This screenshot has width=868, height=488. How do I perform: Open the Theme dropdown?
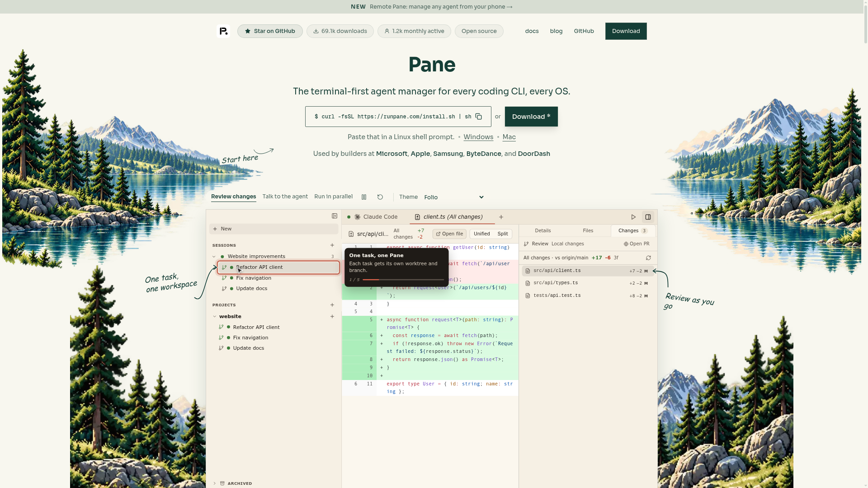tap(454, 197)
